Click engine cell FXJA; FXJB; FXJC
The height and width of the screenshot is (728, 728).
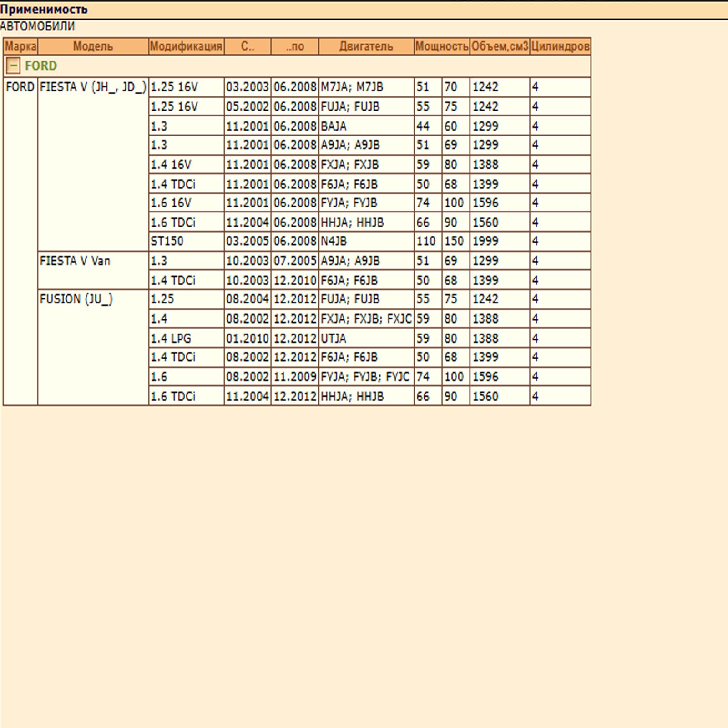[366, 319]
